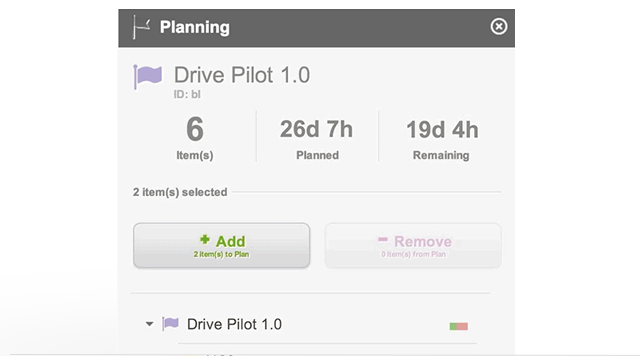Collapse the Drive Pilot 1.0 tree node
The width and height of the screenshot is (640, 360).
(x=149, y=324)
